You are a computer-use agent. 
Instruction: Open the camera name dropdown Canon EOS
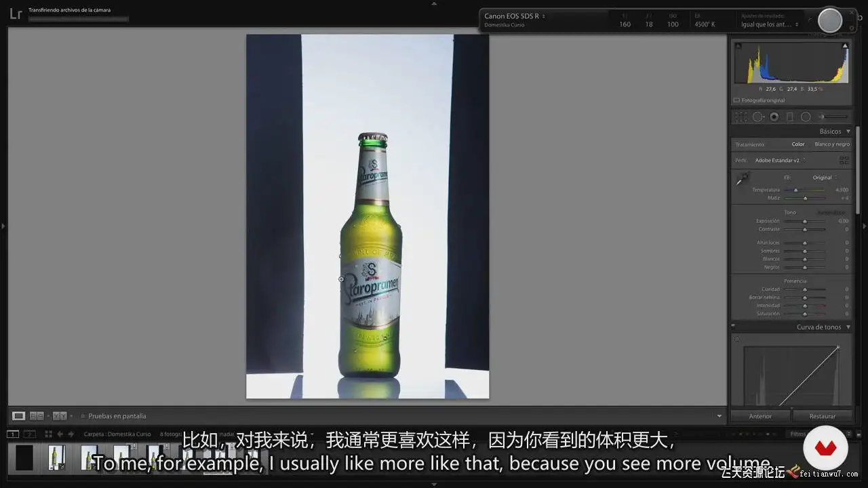(x=515, y=16)
